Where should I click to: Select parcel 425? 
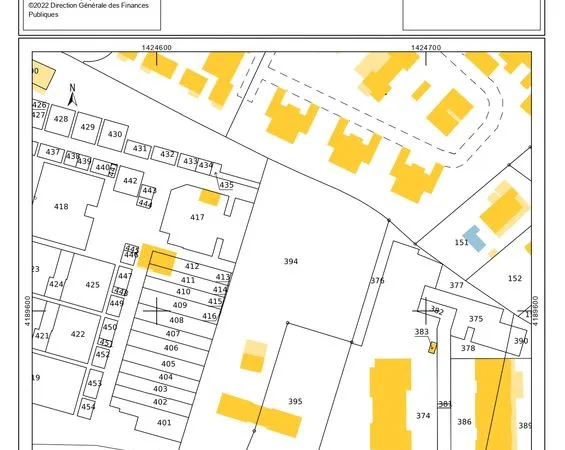(92, 285)
